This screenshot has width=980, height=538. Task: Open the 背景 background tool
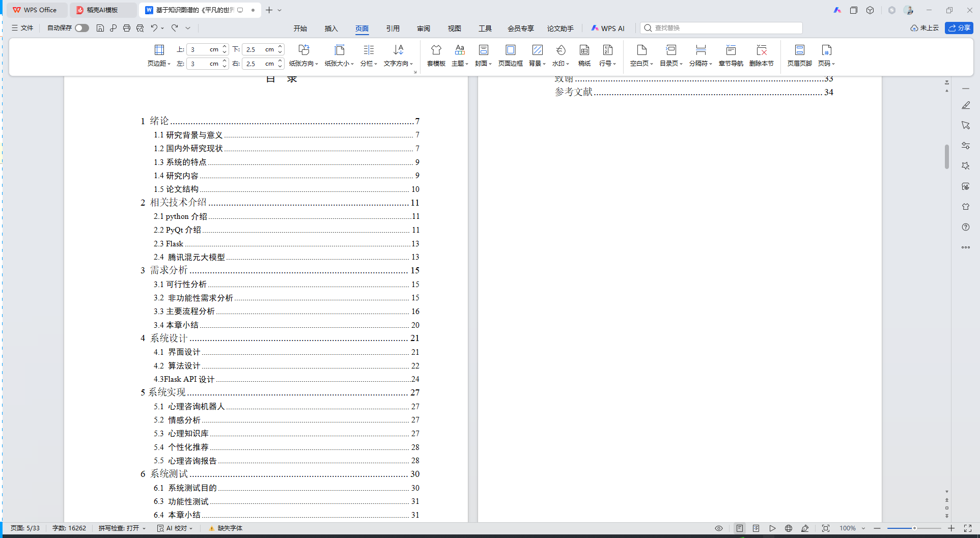pos(537,55)
